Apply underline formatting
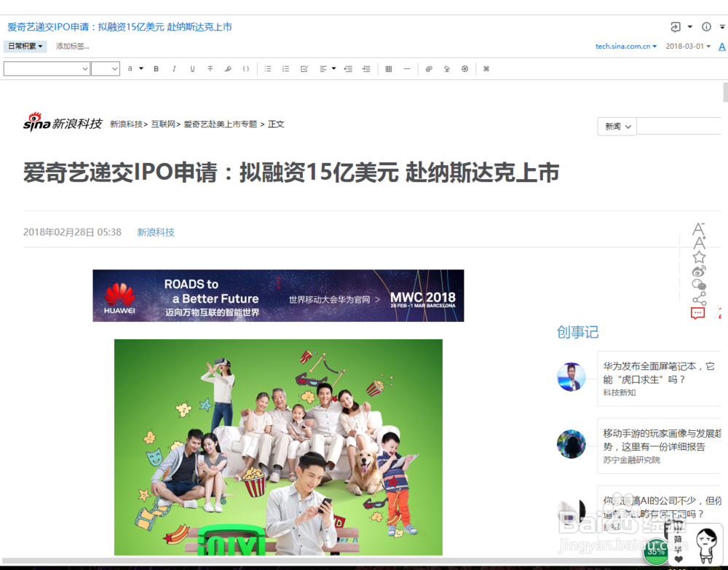728x570 pixels. tap(192, 68)
